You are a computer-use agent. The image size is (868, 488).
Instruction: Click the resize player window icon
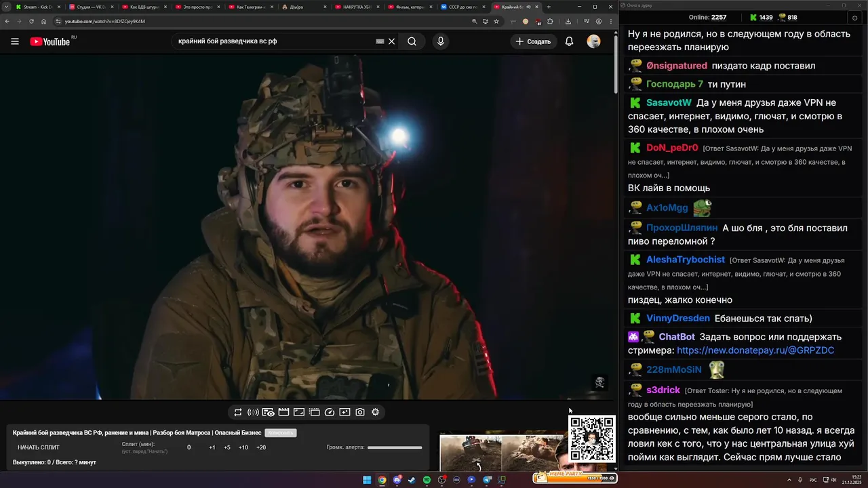point(299,412)
